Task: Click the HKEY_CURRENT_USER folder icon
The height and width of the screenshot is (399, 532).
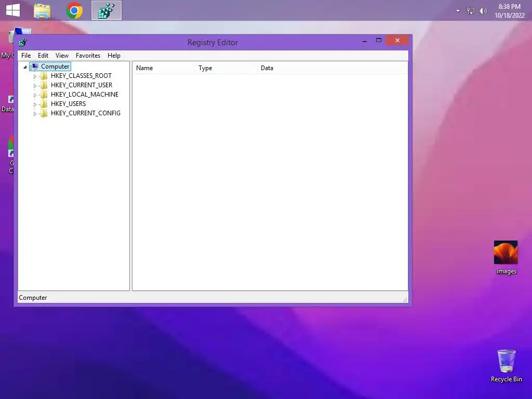Action: tap(44, 85)
